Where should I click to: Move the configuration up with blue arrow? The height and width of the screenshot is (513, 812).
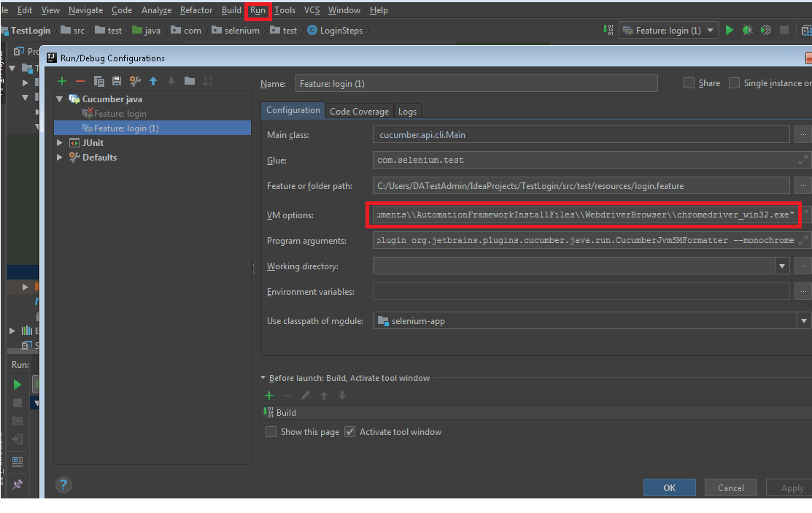[153, 81]
